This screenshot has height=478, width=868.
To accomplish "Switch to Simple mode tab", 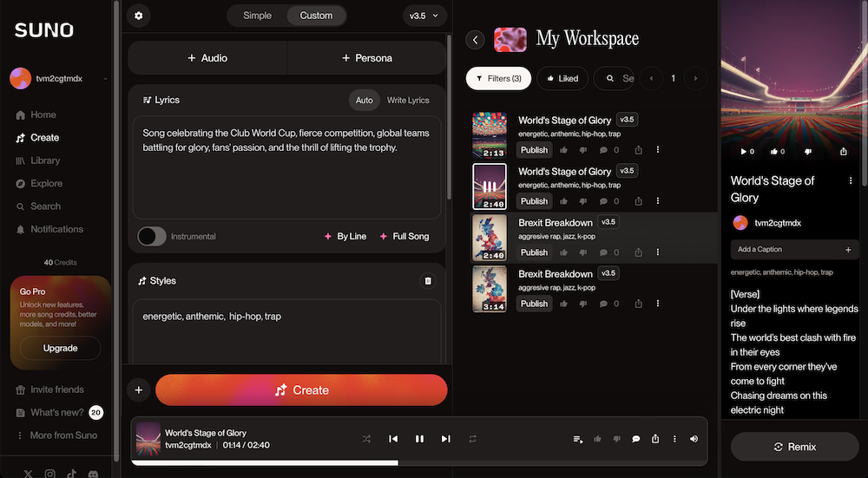I will pos(258,16).
